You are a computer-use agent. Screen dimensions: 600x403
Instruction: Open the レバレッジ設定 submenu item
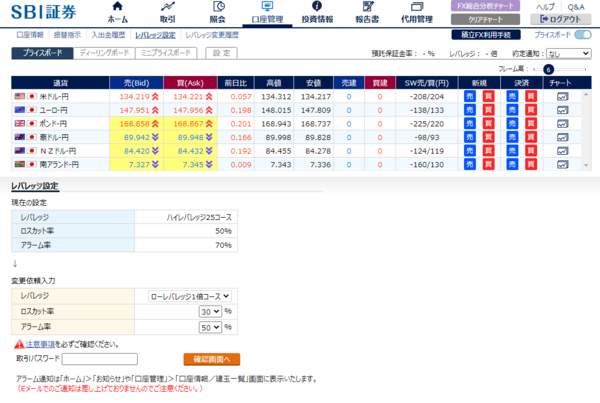tap(155, 35)
